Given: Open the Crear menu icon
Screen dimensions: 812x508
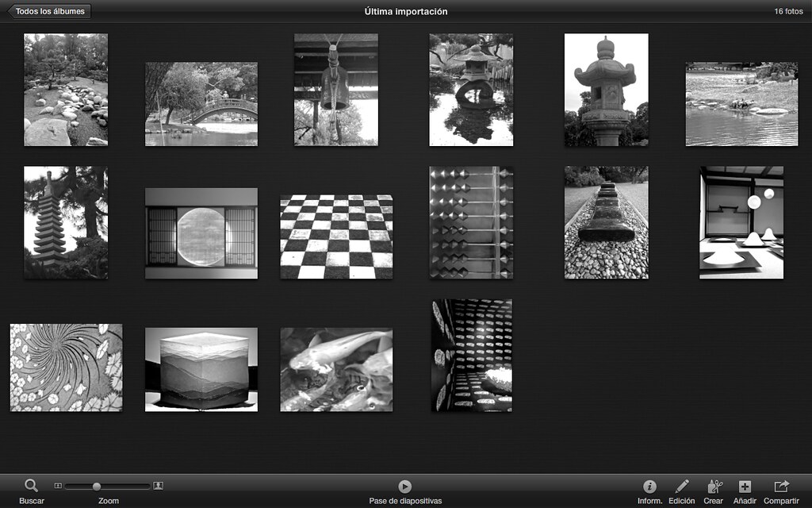Looking at the screenshot, I should pos(714,487).
